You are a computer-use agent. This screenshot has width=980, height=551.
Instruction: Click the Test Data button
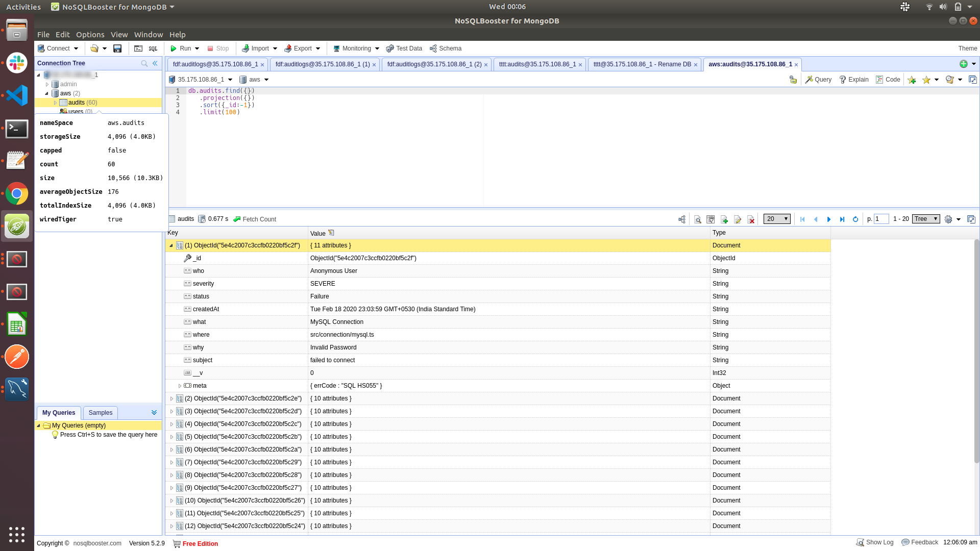point(404,48)
